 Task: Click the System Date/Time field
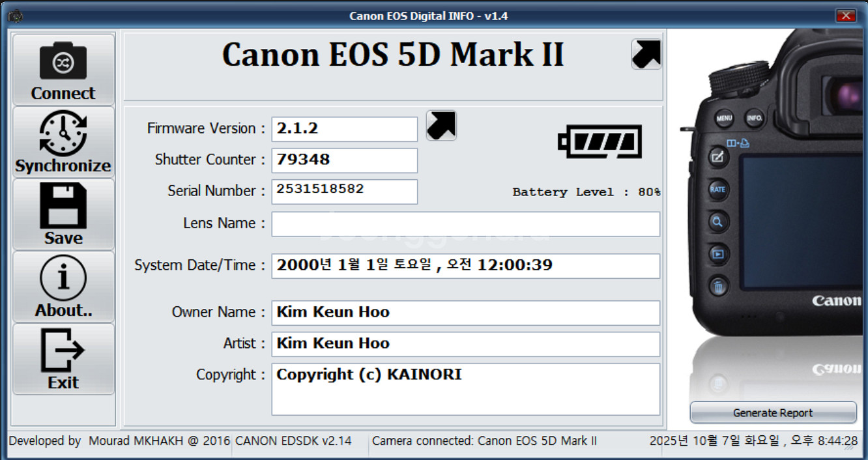(x=466, y=266)
